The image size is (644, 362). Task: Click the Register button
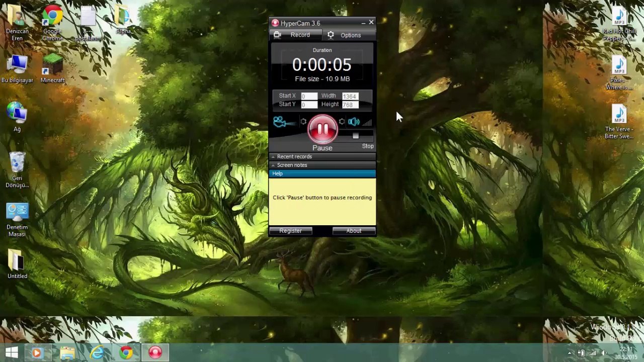[x=291, y=231]
